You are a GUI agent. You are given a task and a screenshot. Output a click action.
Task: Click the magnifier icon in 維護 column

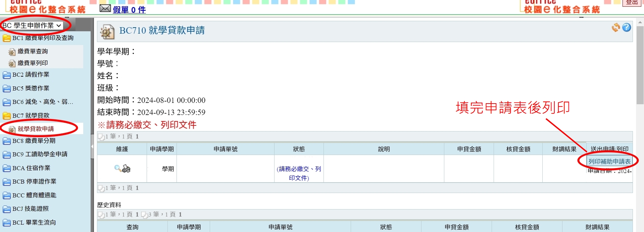pyautogui.click(x=118, y=168)
